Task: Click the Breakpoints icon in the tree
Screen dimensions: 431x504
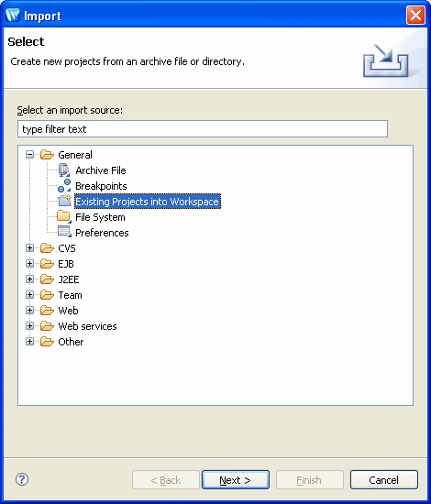Action: [64, 186]
